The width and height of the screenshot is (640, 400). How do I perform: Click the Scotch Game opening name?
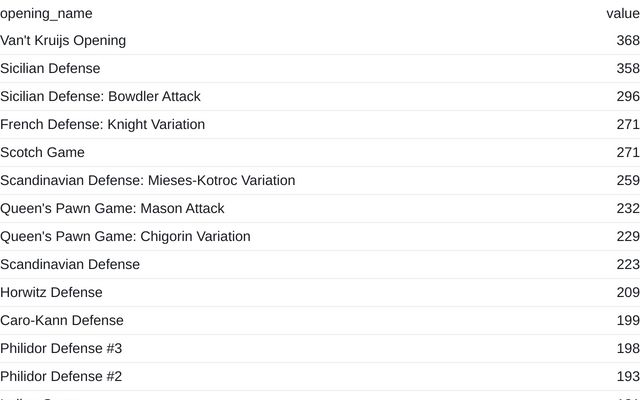(x=42, y=153)
